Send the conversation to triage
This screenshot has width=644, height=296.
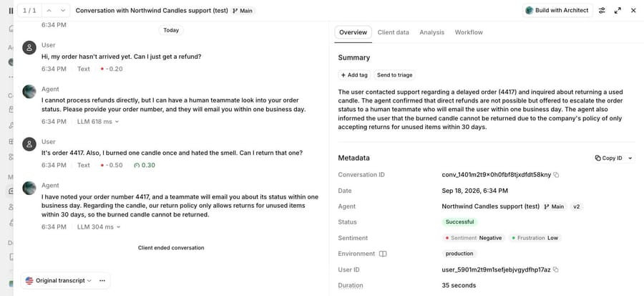pyautogui.click(x=394, y=75)
